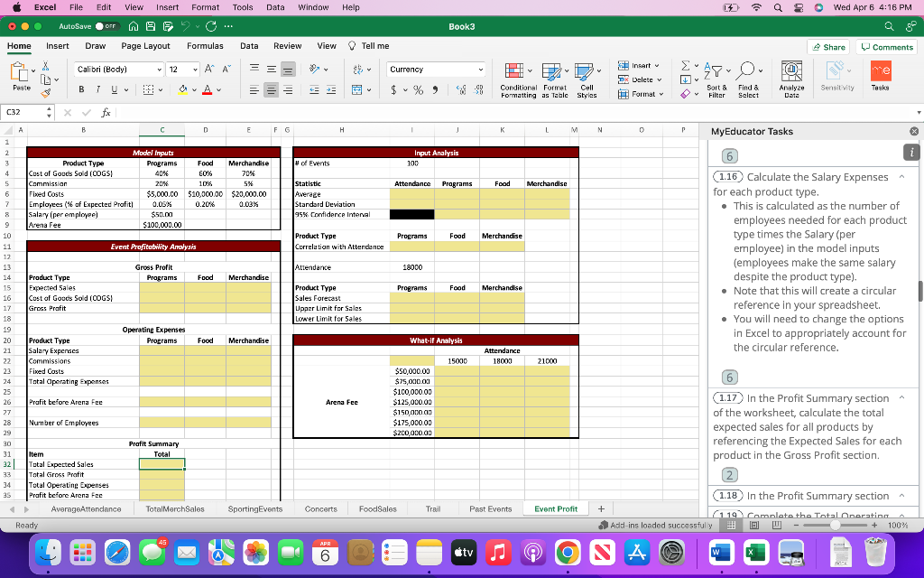Add a new sheet with plus button
The image size is (924, 578).
(x=601, y=509)
